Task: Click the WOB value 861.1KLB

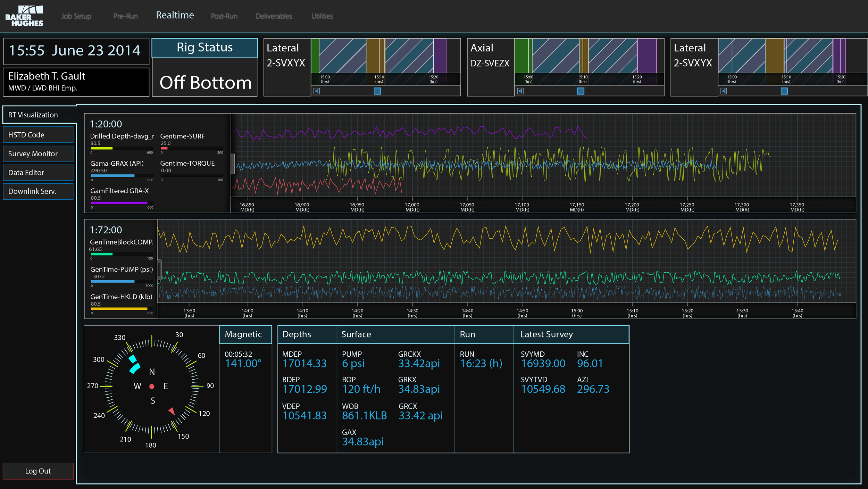Action: [x=364, y=416]
